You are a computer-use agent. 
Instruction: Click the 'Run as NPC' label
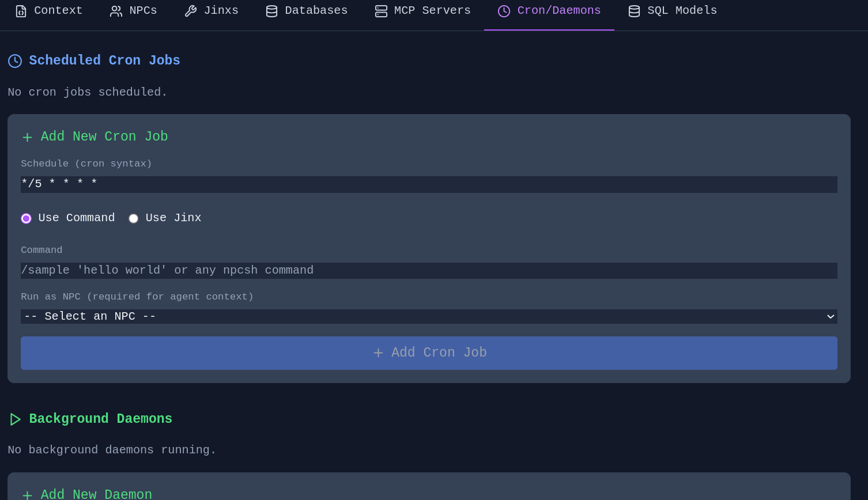tap(137, 297)
